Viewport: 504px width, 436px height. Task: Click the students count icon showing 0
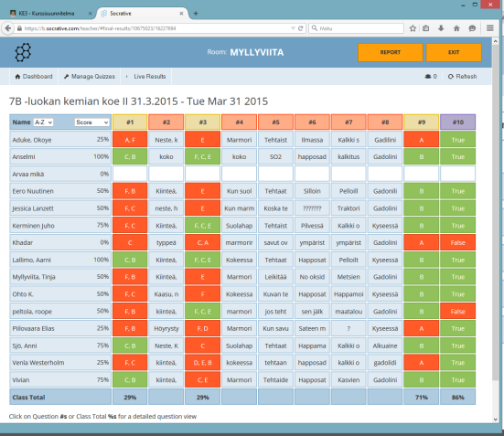coord(431,77)
